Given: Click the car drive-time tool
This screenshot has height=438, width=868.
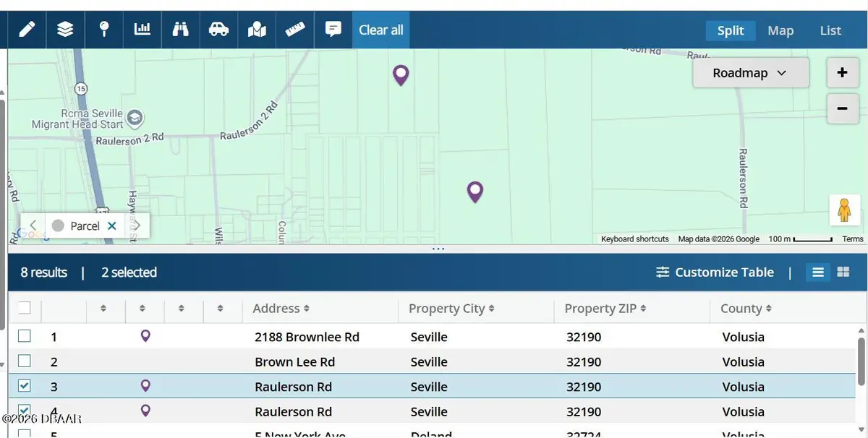Looking at the screenshot, I should (x=218, y=30).
